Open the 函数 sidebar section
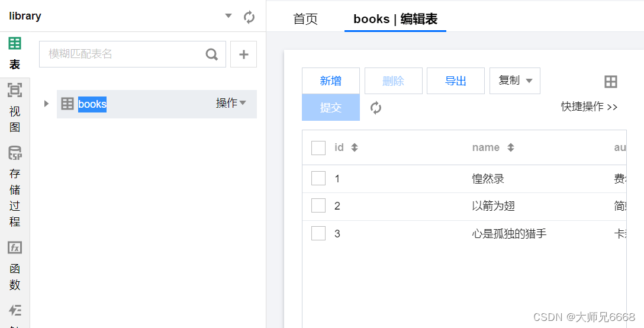This screenshot has width=644, height=328. click(x=15, y=266)
